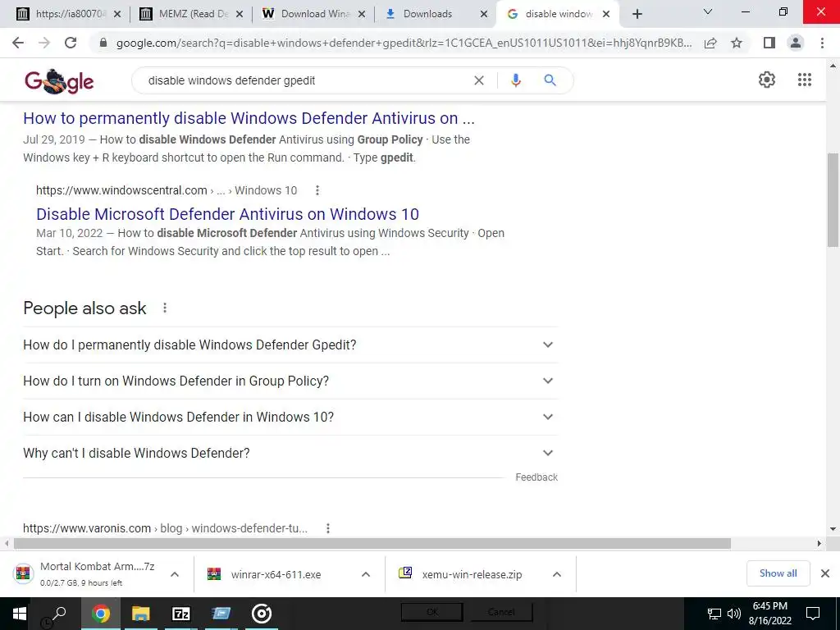Open People also ask options menu
This screenshot has width=840, height=630.
(165, 308)
